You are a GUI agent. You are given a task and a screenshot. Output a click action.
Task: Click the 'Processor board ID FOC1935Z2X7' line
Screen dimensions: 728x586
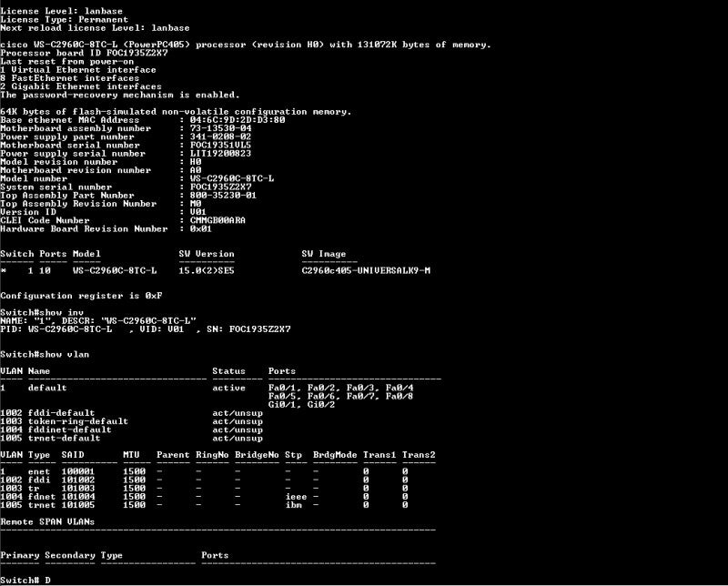(x=84, y=53)
